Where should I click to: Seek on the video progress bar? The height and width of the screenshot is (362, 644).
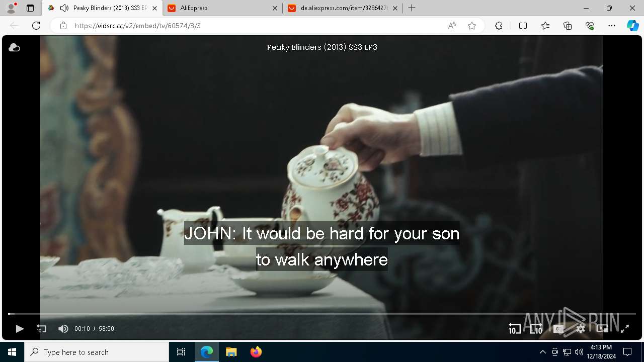(322, 314)
